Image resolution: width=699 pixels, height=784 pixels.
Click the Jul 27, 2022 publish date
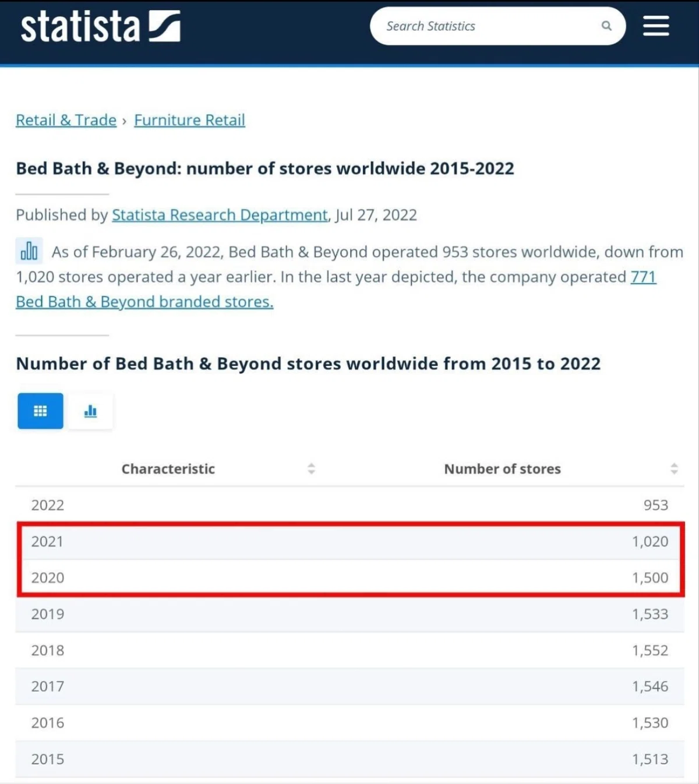(x=376, y=215)
